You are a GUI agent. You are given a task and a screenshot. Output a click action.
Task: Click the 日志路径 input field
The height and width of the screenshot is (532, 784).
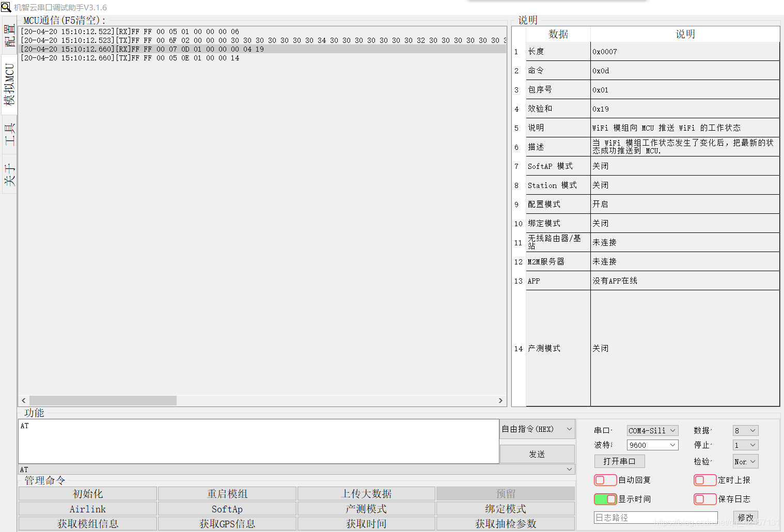pos(655,517)
